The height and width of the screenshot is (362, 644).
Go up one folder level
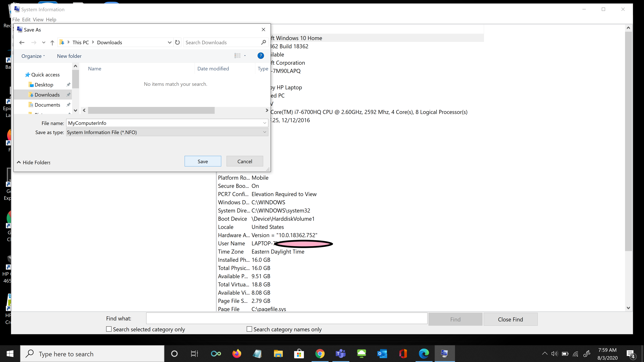pos(52,42)
